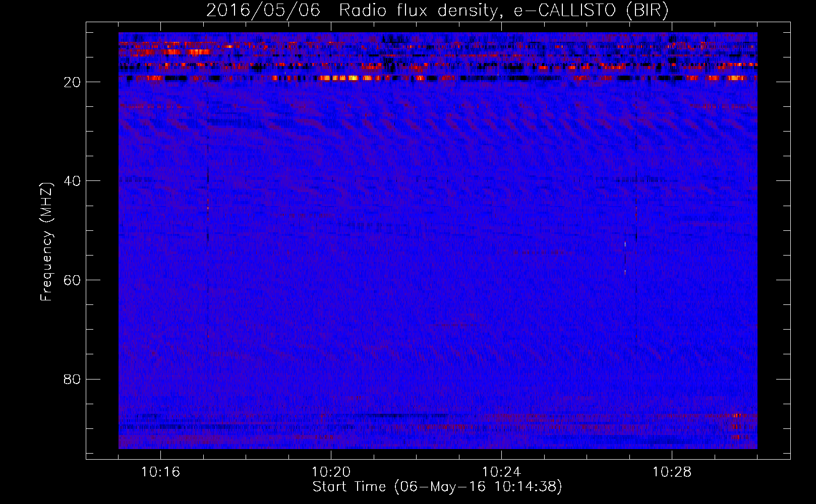Screen dimensions: 816x504
Task: Click the 20 frequency tick label
Action: [73, 82]
